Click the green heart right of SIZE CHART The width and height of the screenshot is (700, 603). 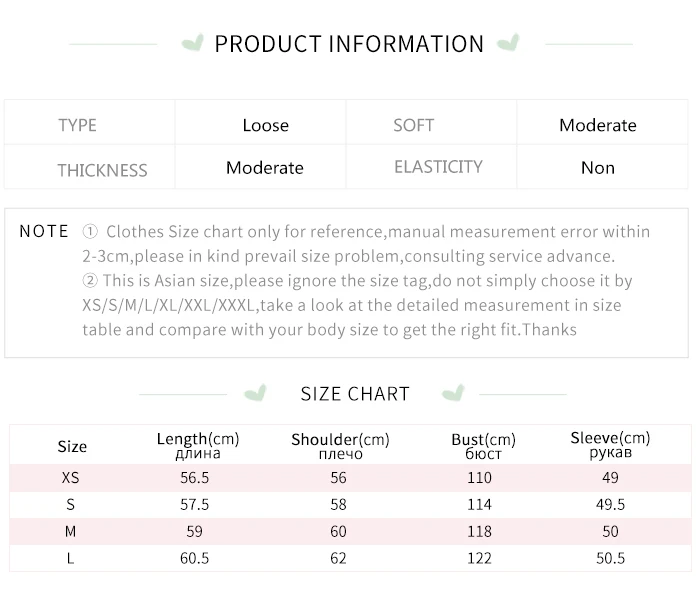(453, 392)
